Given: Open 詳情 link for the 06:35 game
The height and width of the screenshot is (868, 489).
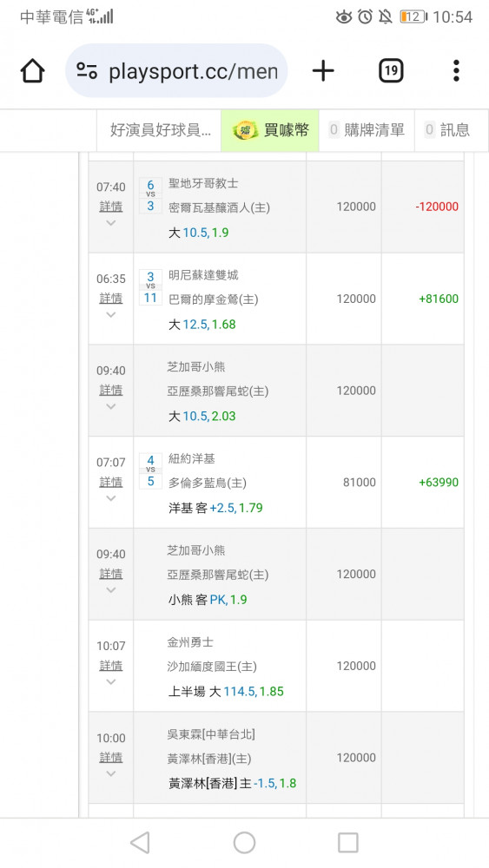Looking at the screenshot, I should (x=111, y=299).
